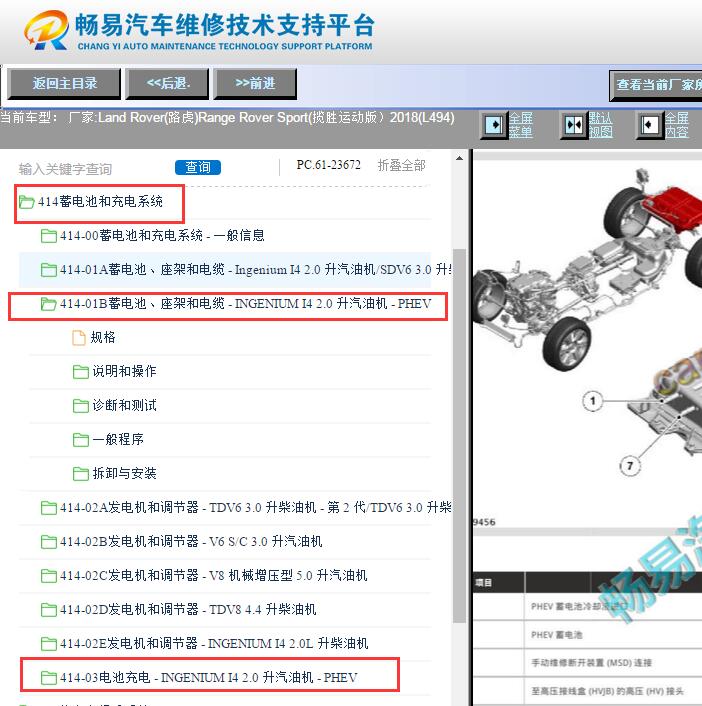Open the 规格 document label
The image size is (702, 706).
coord(103,337)
